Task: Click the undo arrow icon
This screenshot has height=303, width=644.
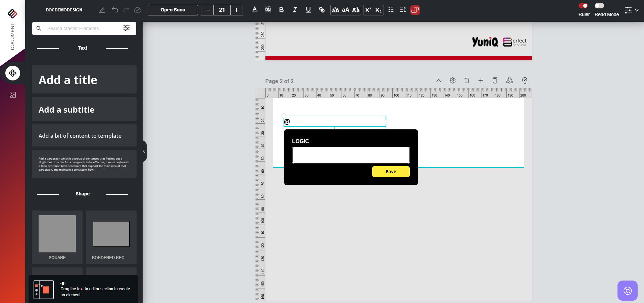Action: point(115,10)
